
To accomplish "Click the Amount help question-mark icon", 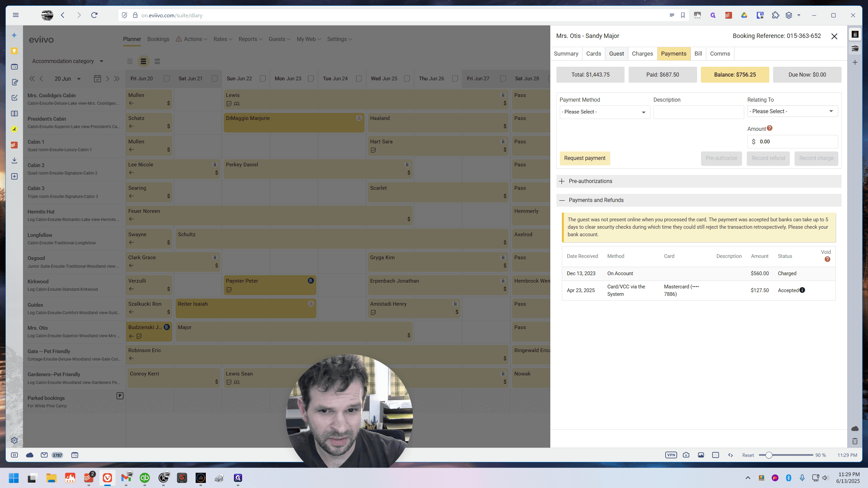I will [770, 128].
